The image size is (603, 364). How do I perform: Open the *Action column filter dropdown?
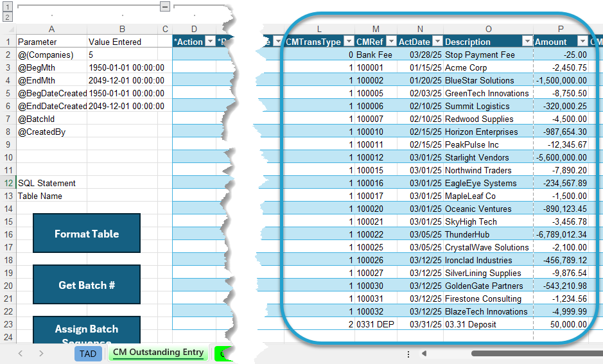pyautogui.click(x=210, y=42)
